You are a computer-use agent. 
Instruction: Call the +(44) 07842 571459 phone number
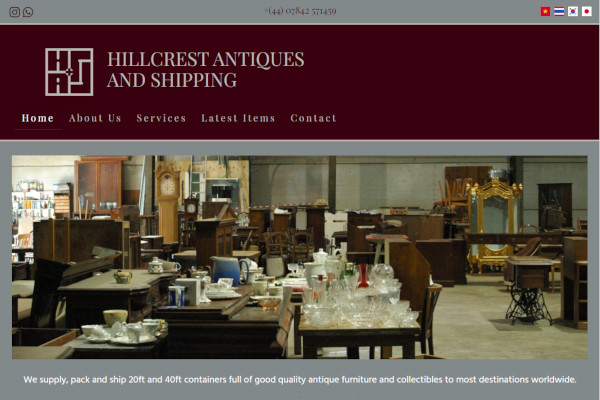300,11
